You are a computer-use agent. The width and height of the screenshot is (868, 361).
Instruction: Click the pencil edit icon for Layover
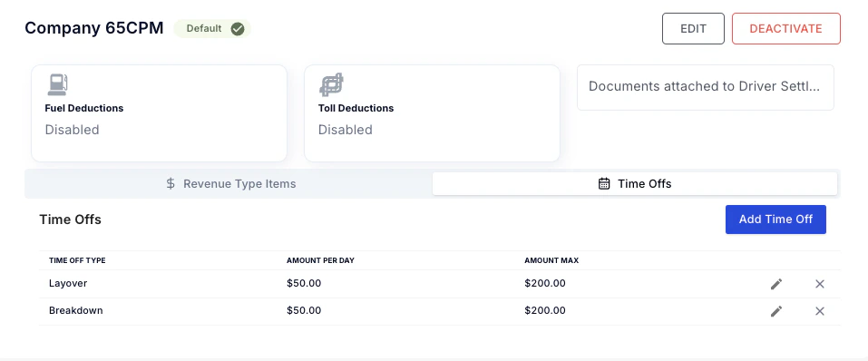(x=776, y=284)
